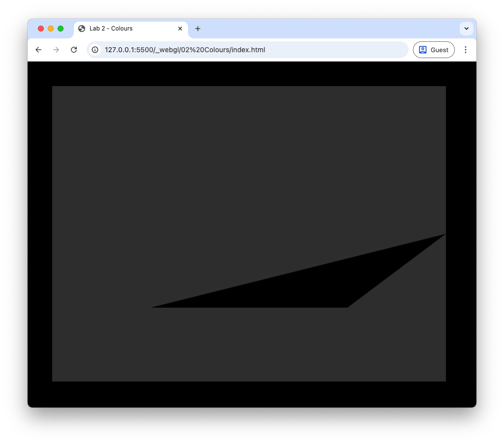Reload the Lab 2 - Colours page

click(74, 50)
